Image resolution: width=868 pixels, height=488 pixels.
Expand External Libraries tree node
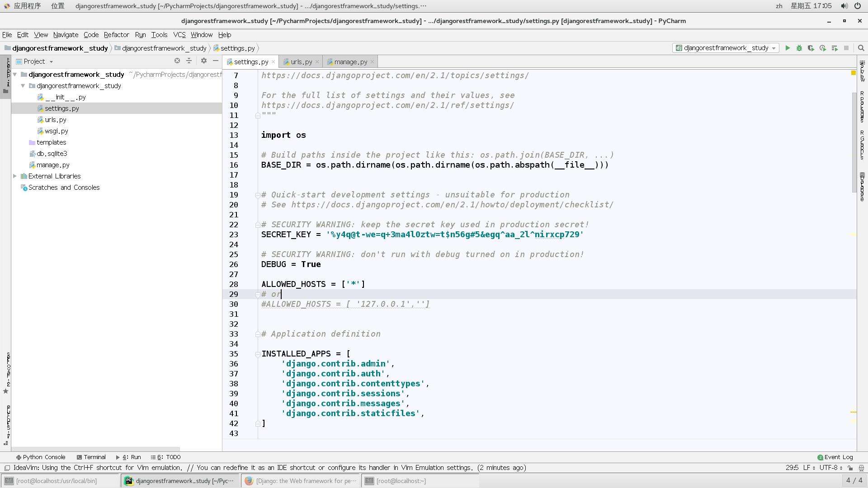(15, 176)
